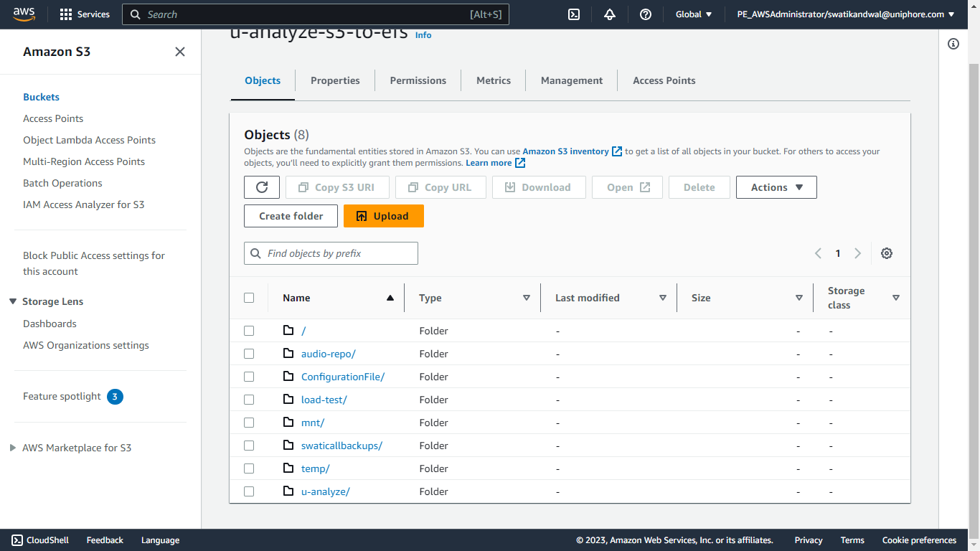This screenshot has width=980, height=551.
Task: Click the top AWS search box
Action: coord(316,14)
